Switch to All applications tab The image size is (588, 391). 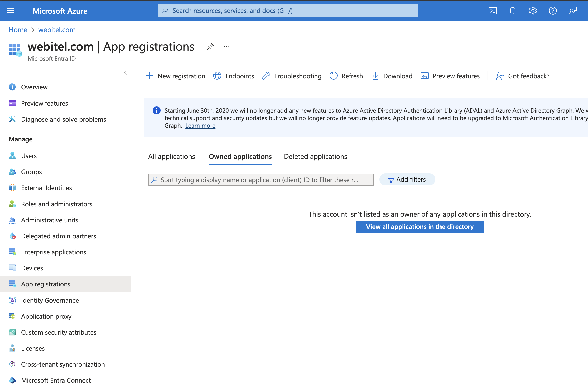(171, 157)
